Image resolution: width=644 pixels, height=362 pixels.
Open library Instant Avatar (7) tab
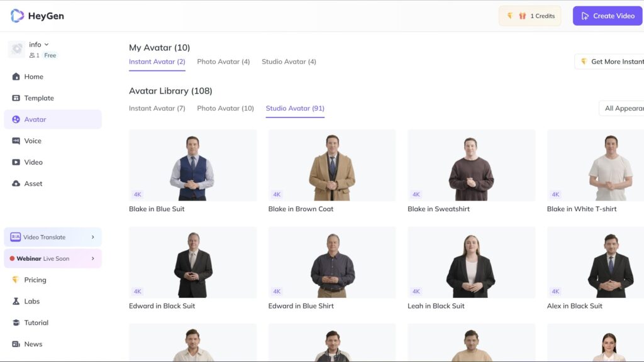click(157, 108)
